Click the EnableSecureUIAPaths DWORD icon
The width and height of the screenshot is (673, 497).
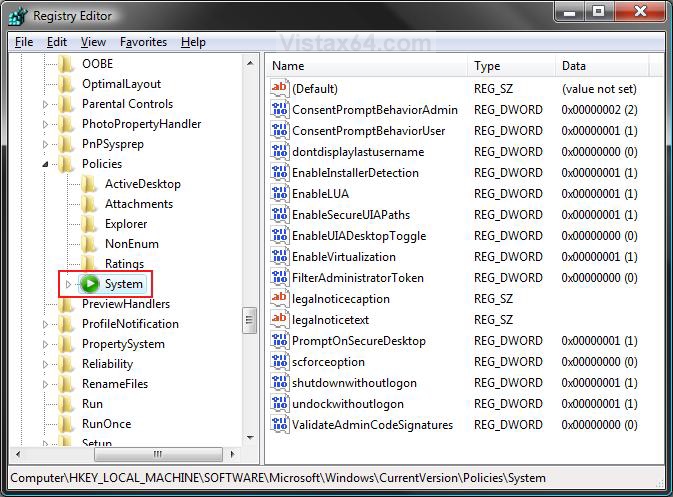tap(280, 215)
